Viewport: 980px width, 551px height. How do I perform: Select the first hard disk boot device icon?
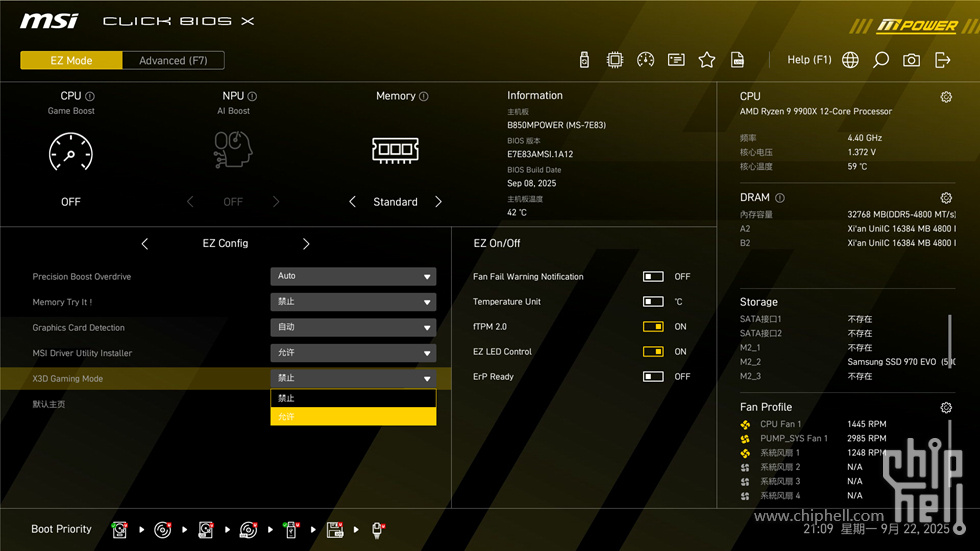coord(119,530)
